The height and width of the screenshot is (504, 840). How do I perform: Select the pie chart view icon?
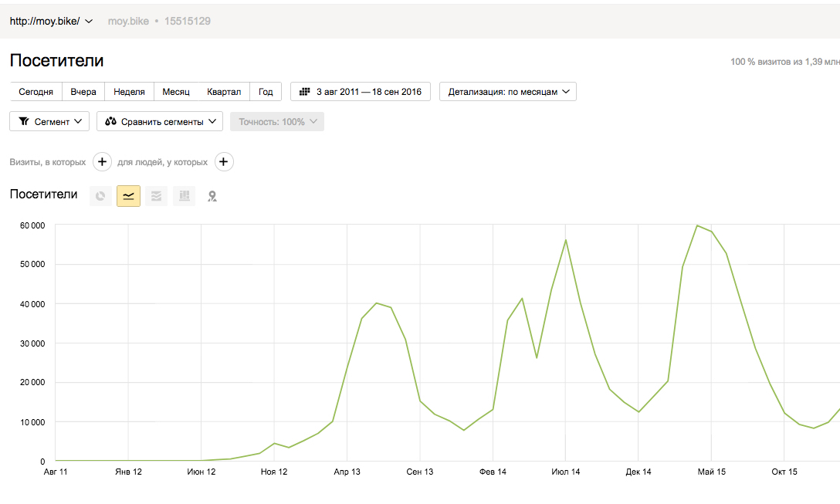100,196
